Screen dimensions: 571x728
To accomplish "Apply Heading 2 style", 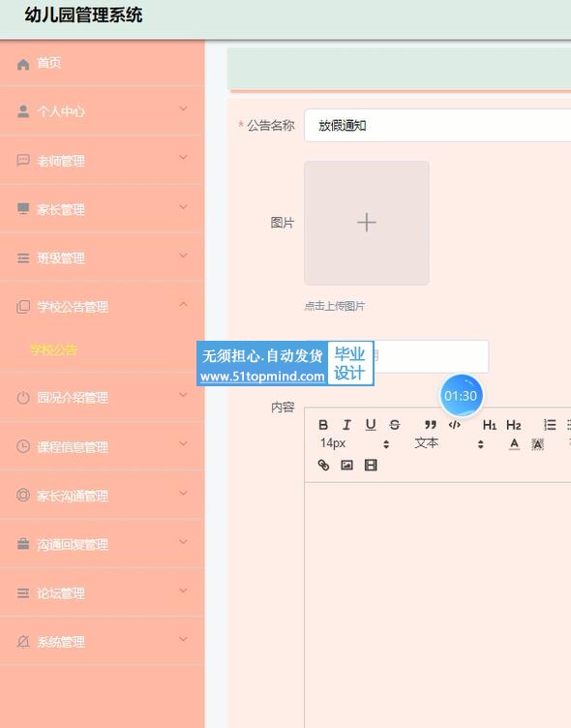I will [x=514, y=425].
